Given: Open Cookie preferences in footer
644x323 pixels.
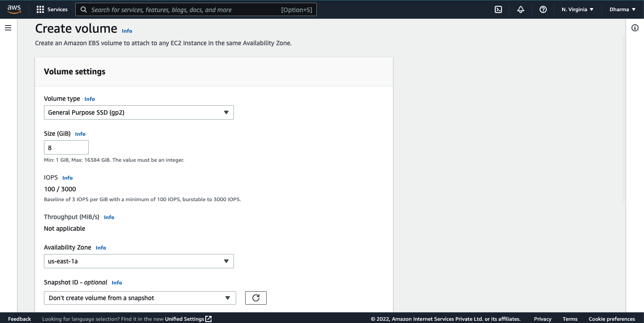Looking at the screenshot, I should (x=612, y=319).
